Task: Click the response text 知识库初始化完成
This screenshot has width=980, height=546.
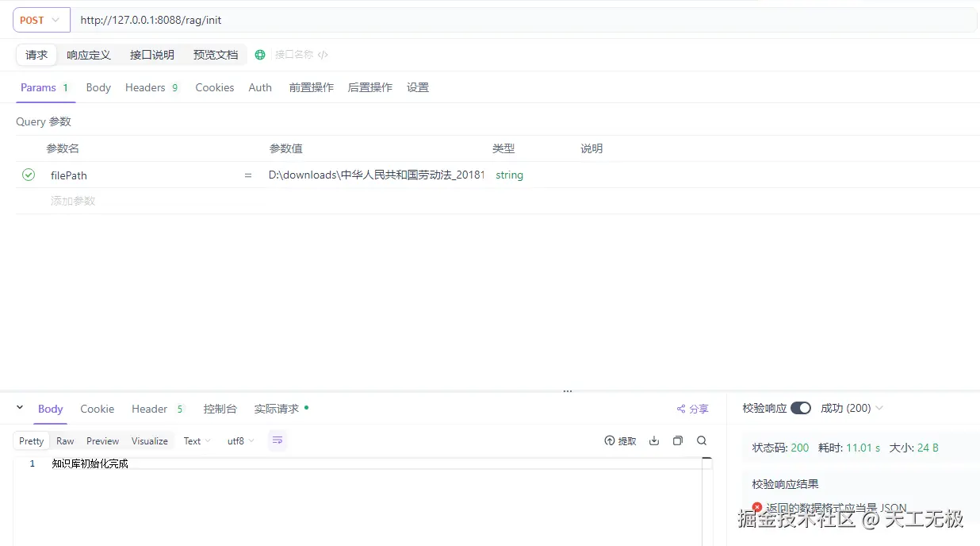Action: click(90, 463)
